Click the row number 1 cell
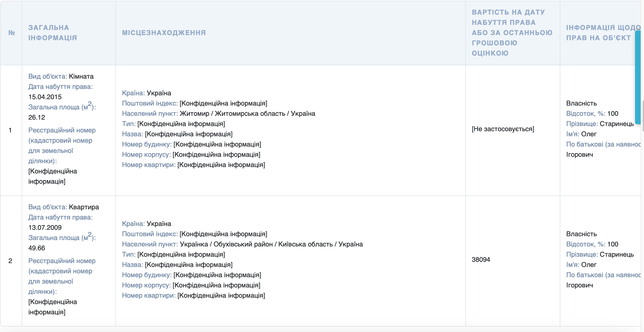 pos(10,130)
